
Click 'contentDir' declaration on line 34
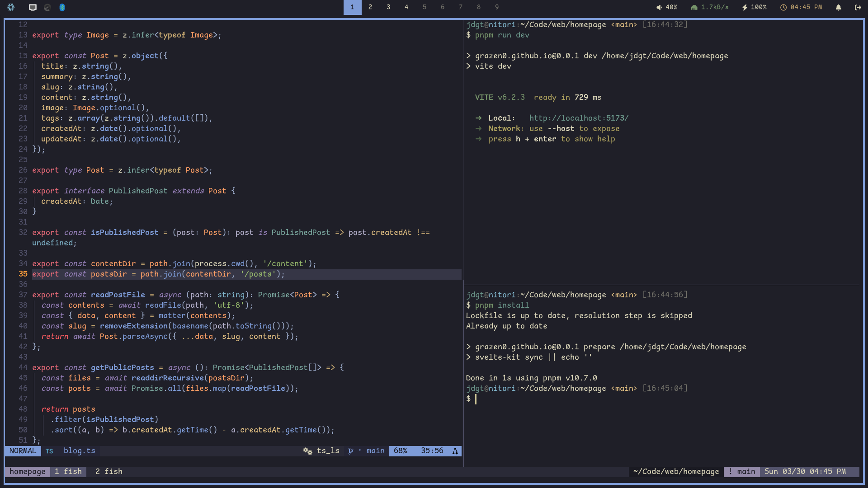113,263
